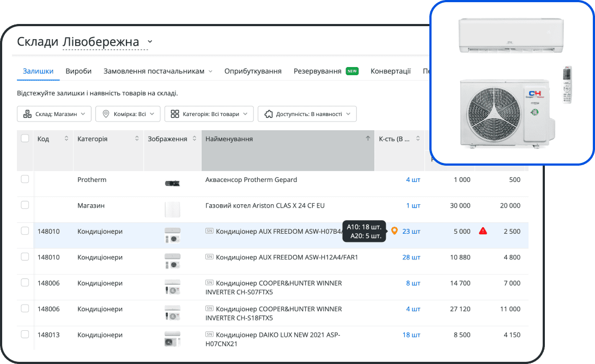Select the header checkbox to choose all rows

point(25,138)
